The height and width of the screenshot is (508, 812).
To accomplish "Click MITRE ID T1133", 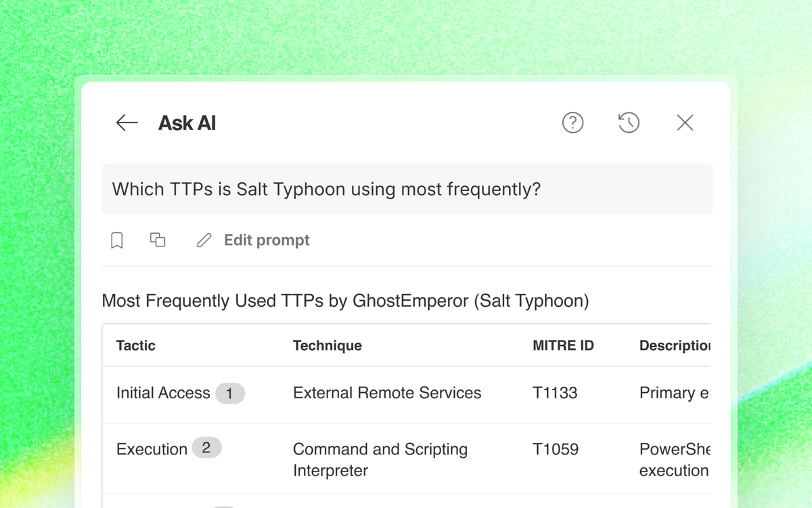I will click(x=555, y=393).
